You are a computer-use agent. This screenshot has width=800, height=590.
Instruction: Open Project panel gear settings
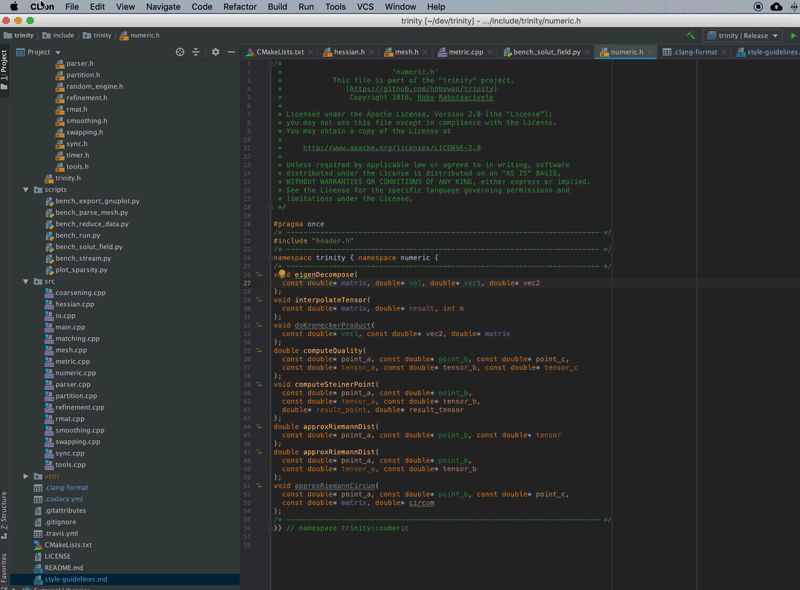click(215, 52)
